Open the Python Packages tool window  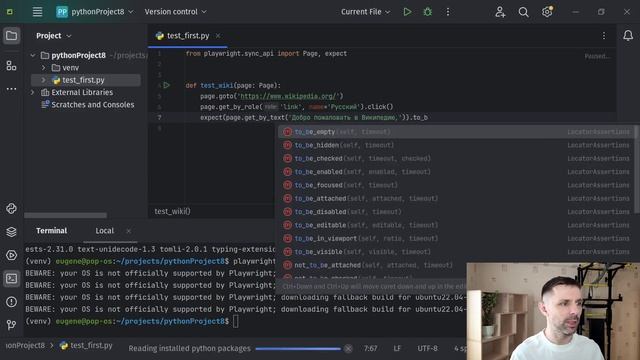pos(11,209)
